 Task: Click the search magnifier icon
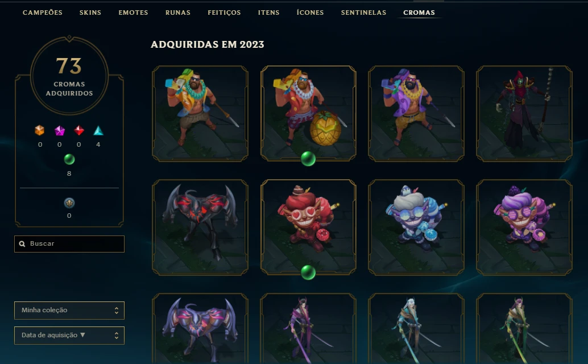22,243
